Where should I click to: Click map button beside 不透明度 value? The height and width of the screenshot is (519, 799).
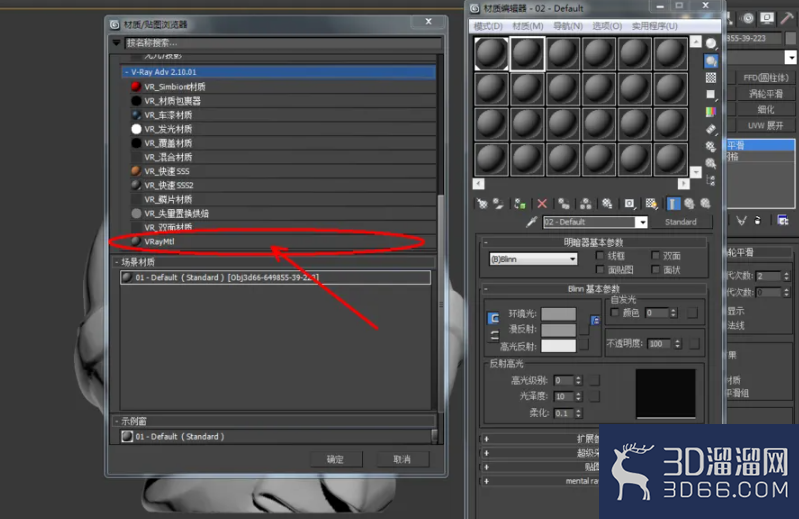pyautogui.click(x=694, y=344)
